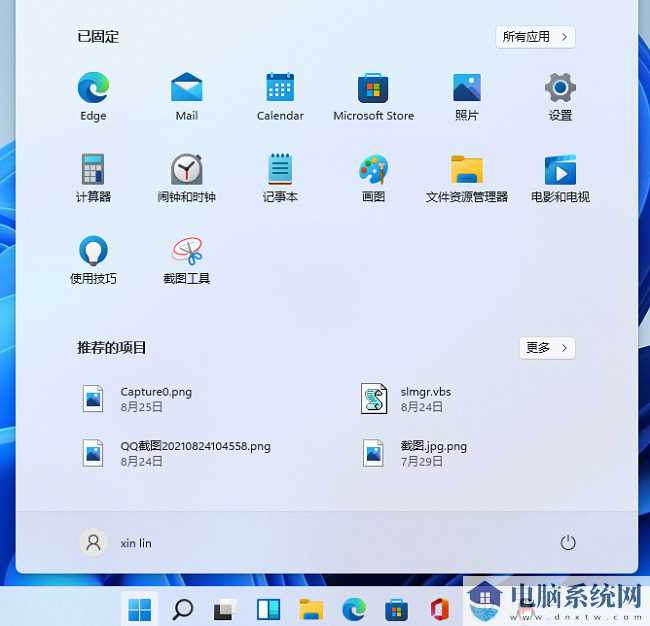Launch Edge from the taskbar
Image resolution: width=650 pixels, height=626 pixels.
tap(354, 609)
